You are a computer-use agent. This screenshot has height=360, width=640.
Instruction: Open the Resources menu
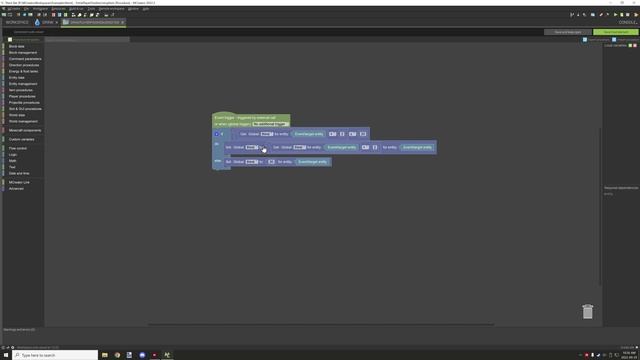58,9
